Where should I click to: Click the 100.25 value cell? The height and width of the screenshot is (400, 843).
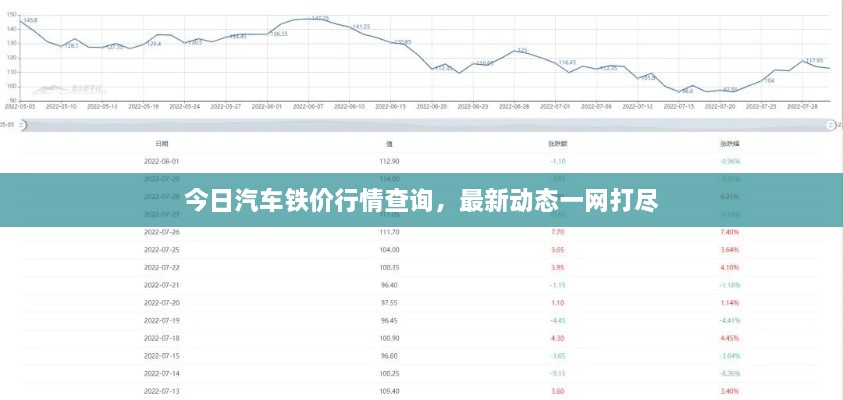pyautogui.click(x=389, y=374)
